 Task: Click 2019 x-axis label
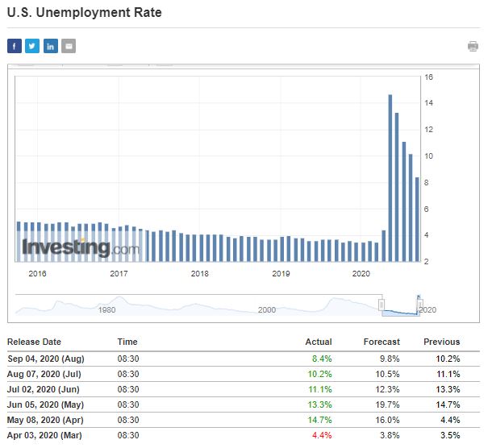281,274
